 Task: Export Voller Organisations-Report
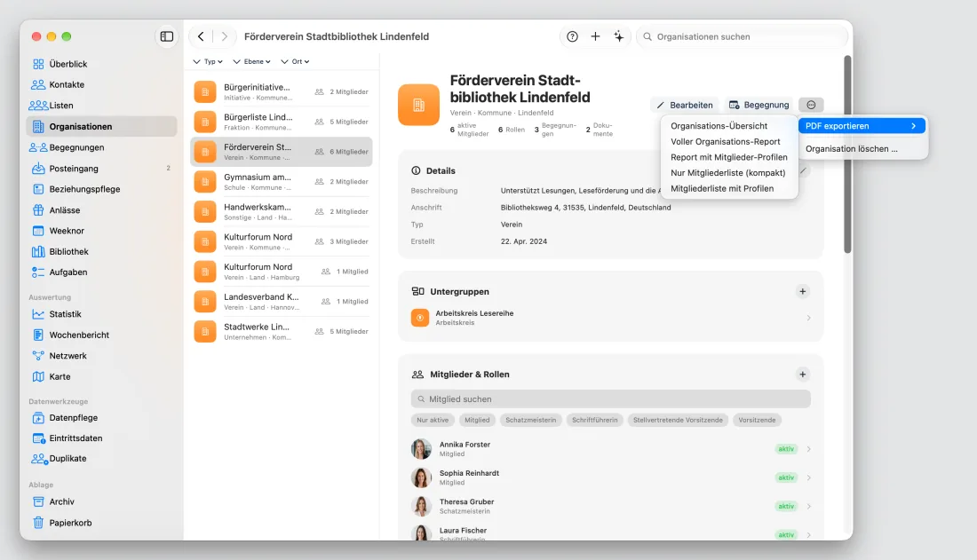[729, 141]
